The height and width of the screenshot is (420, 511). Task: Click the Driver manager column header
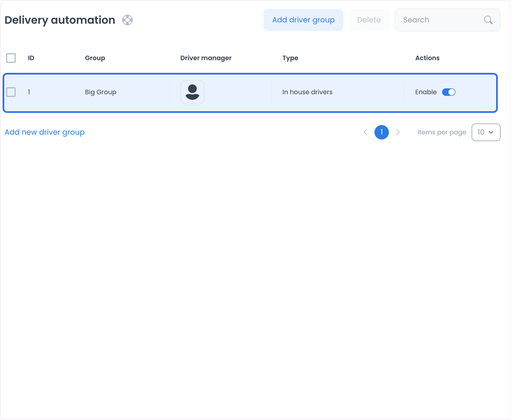206,58
